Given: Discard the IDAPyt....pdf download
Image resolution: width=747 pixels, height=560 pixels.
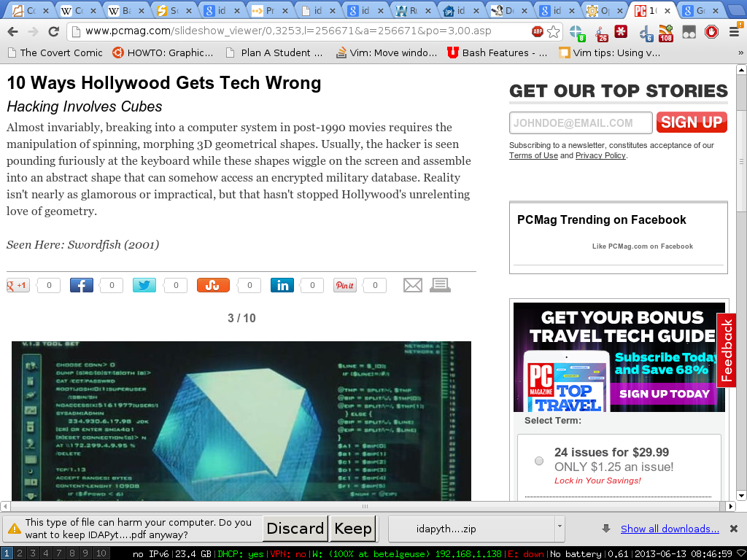Looking at the screenshot, I should pos(295,529).
